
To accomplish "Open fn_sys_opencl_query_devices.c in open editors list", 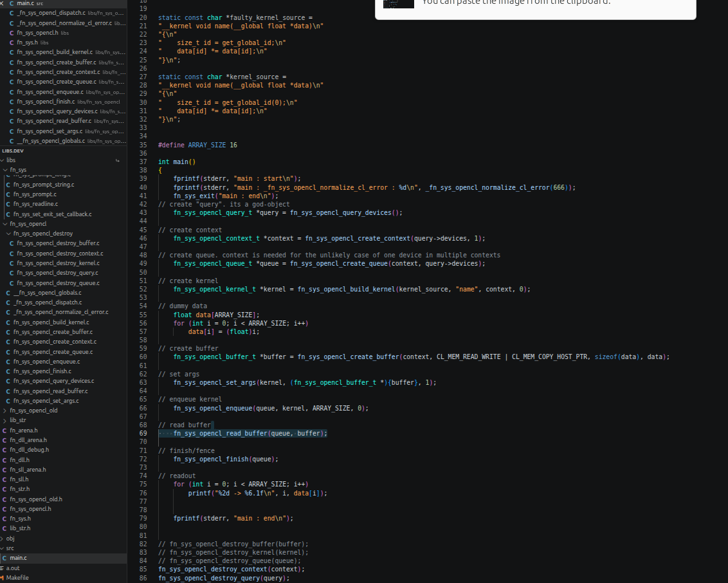I will tap(63, 111).
